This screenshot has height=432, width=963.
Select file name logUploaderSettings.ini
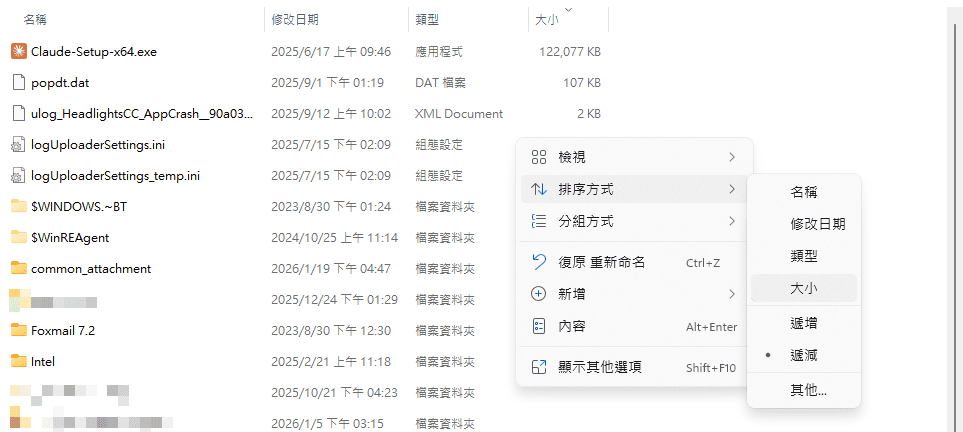[98, 145]
